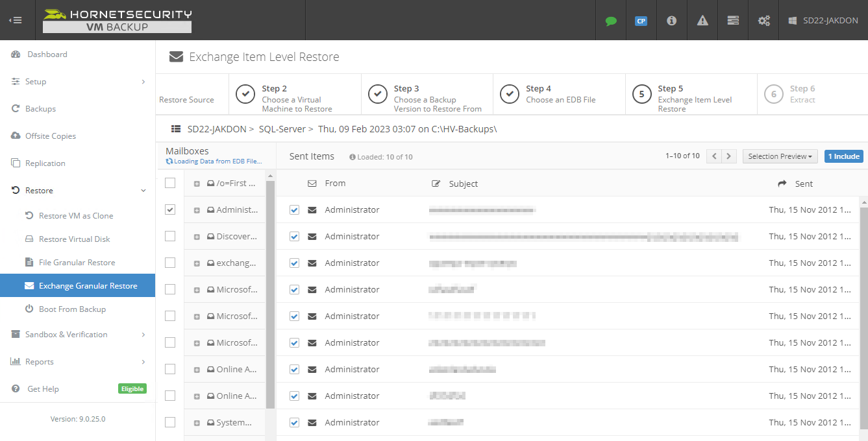The image size is (868, 441).
Task: Click the green chat bubble icon
Action: pos(610,21)
